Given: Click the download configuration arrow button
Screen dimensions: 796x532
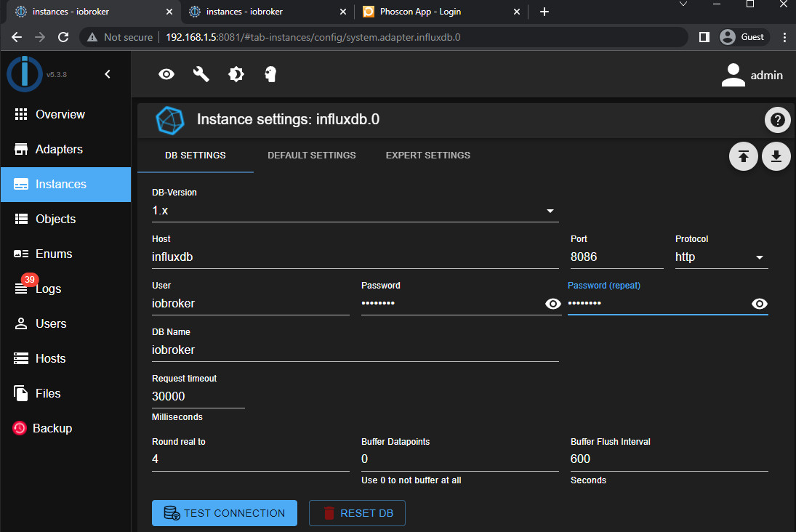Looking at the screenshot, I should (x=776, y=156).
